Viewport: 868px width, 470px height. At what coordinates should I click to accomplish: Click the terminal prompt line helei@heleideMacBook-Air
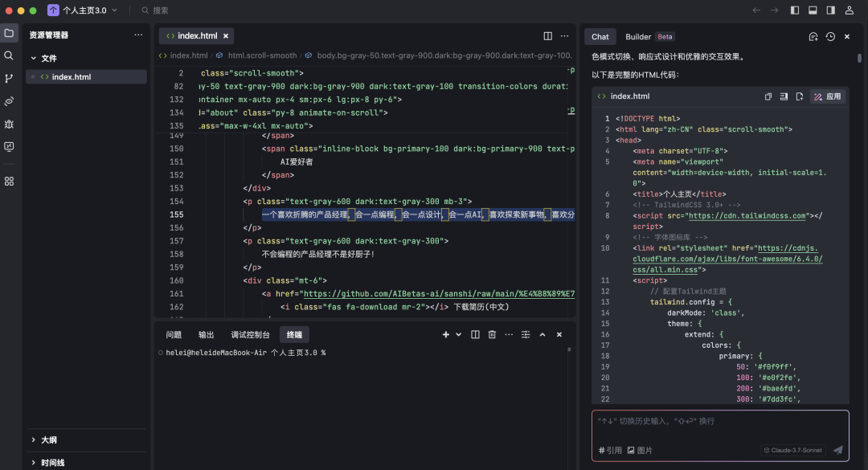pyautogui.click(x=246, y=353)
